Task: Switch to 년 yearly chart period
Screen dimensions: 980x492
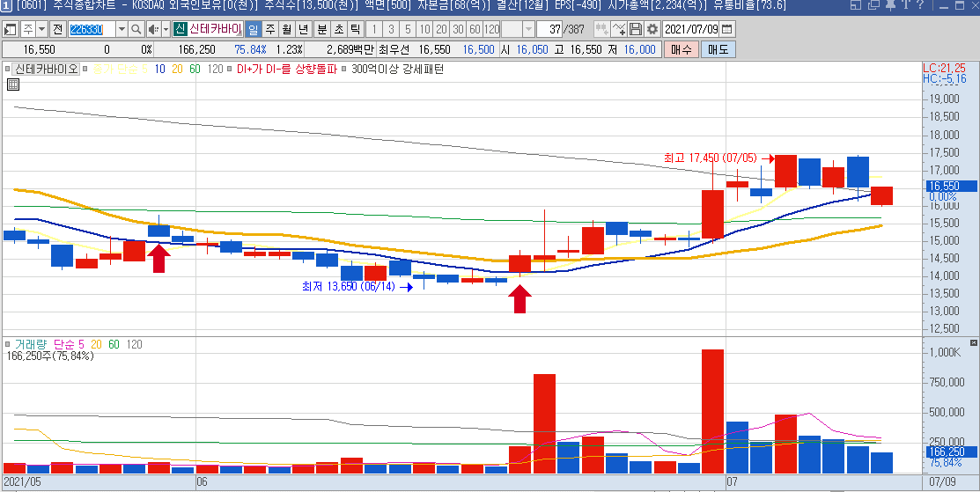Action: click(x=304, y=29)
